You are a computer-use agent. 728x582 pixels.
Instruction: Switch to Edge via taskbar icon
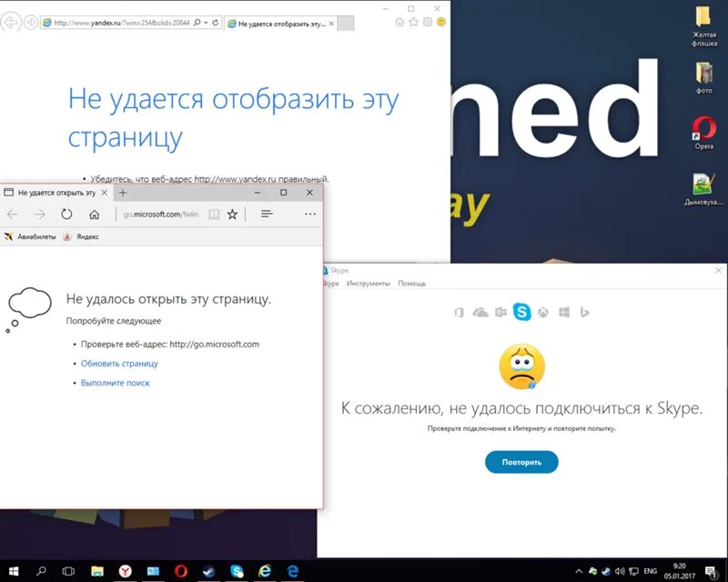292,571
